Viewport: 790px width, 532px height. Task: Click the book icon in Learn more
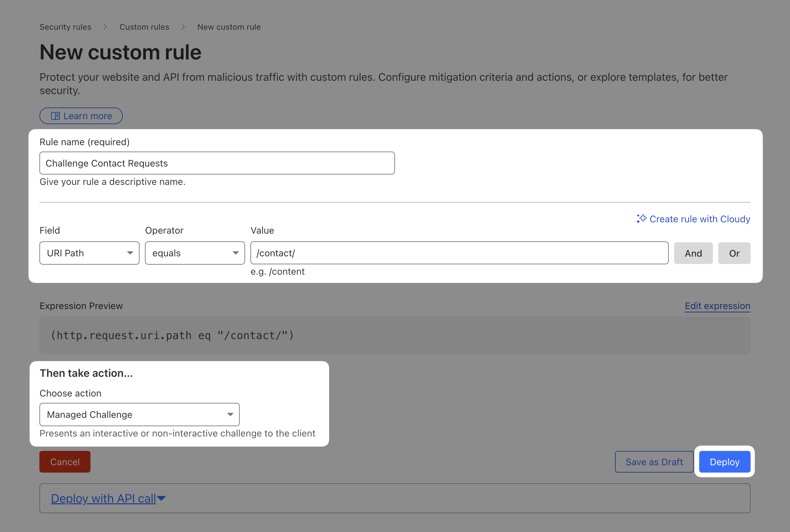(x=55, y=116)
